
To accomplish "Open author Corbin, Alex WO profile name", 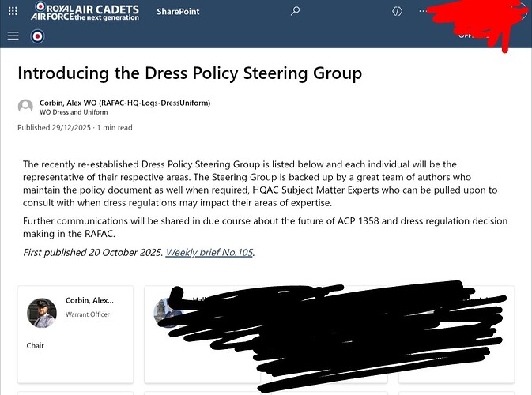I will [x=125, y=103].
